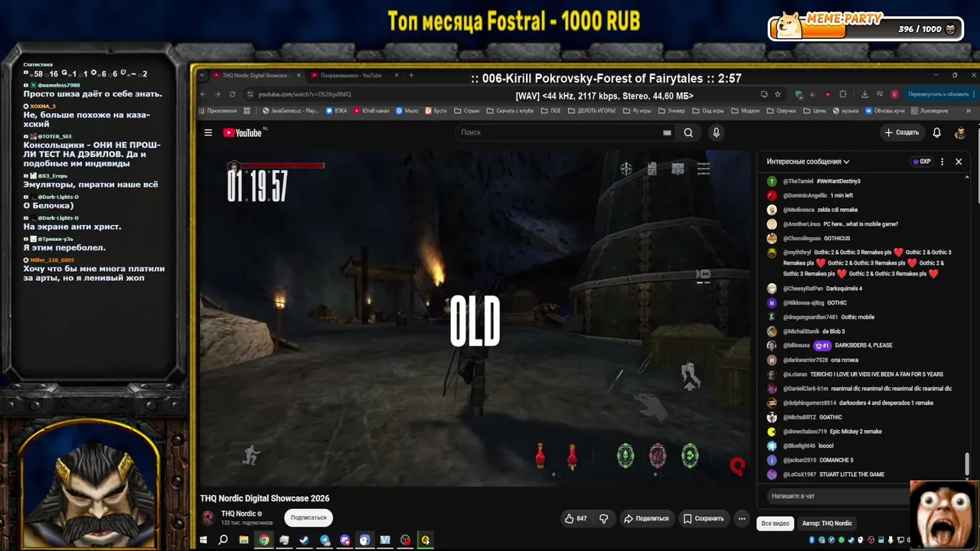
Task: Close the live chat panel
Action: click(x=958, y=161)
